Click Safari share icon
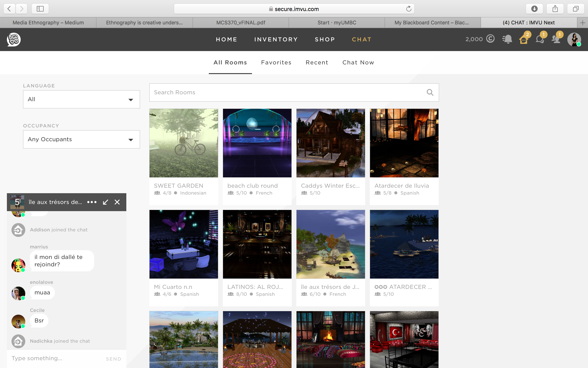This screenshot has height=368, width=588. [555, 9]
